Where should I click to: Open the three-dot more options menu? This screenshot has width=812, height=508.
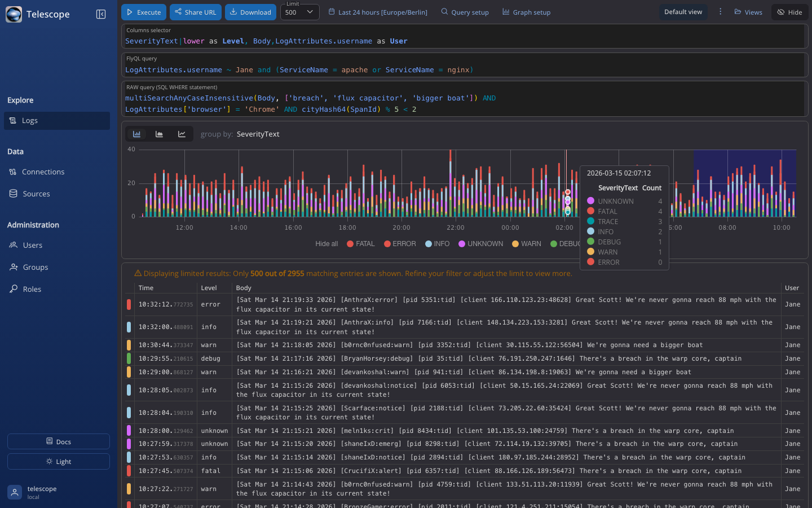pyautogui.click(x=720, y=12)
